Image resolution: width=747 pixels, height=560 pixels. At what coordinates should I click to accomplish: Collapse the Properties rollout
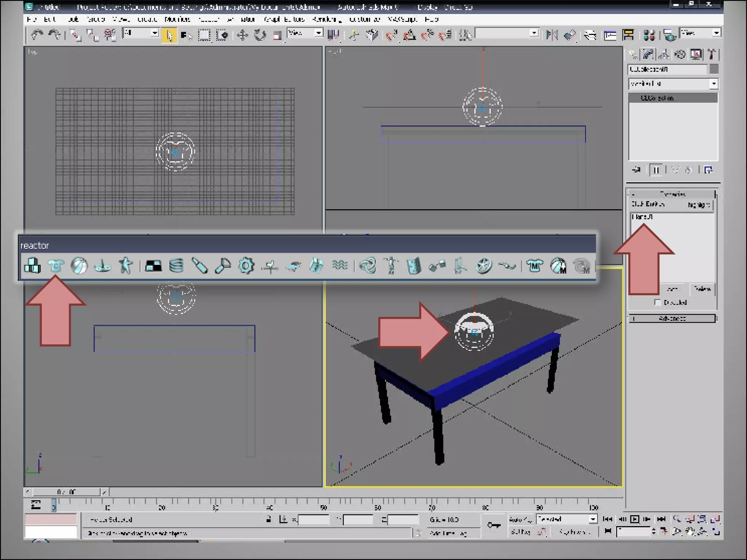coord(673,194)
